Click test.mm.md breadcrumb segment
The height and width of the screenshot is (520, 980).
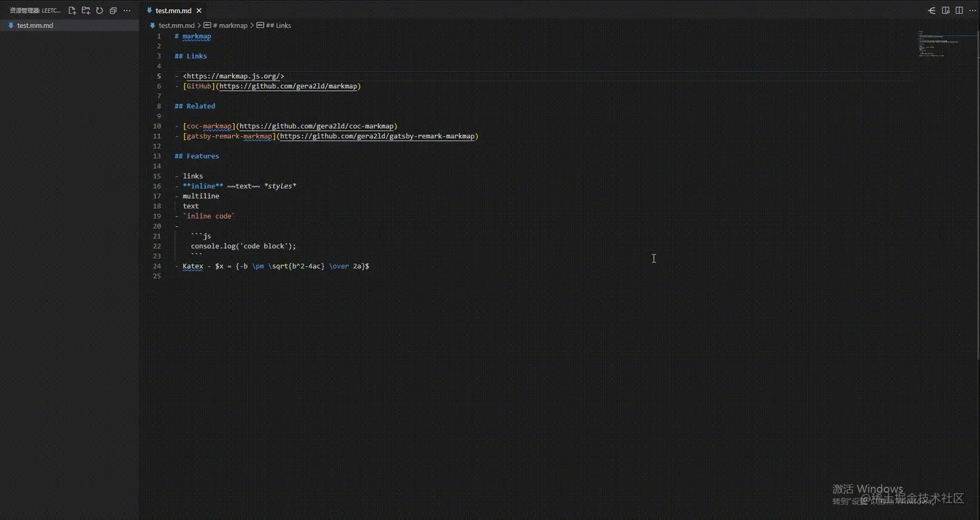coord(176,25)
